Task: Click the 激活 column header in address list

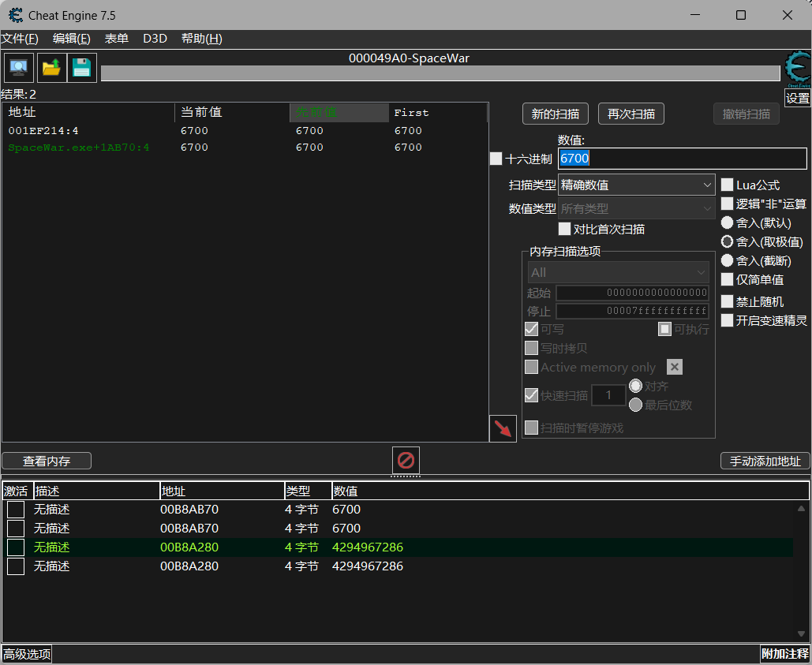Action: pyautogui.click(x=17, y=491)
